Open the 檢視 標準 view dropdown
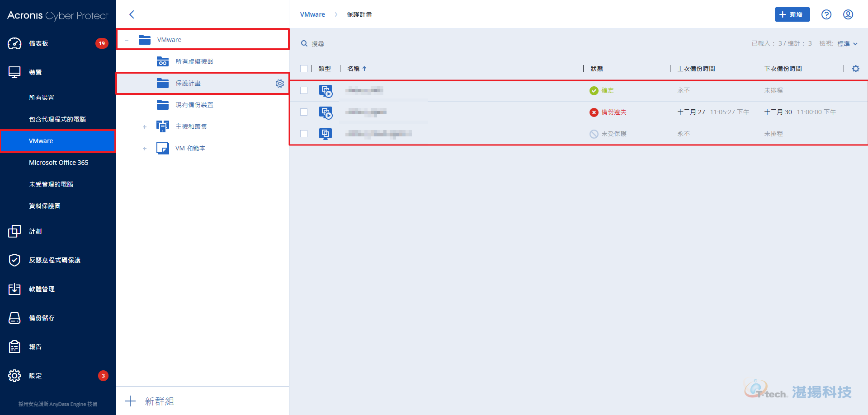The height and width of the screenshot is (415, 868). (x=847, y=43)
